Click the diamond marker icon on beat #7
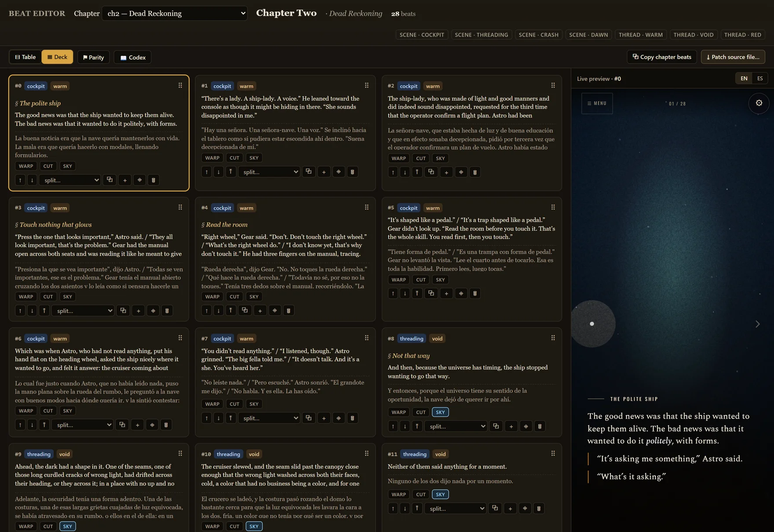This screenshot has height=532, width=774. pos(339,418)
